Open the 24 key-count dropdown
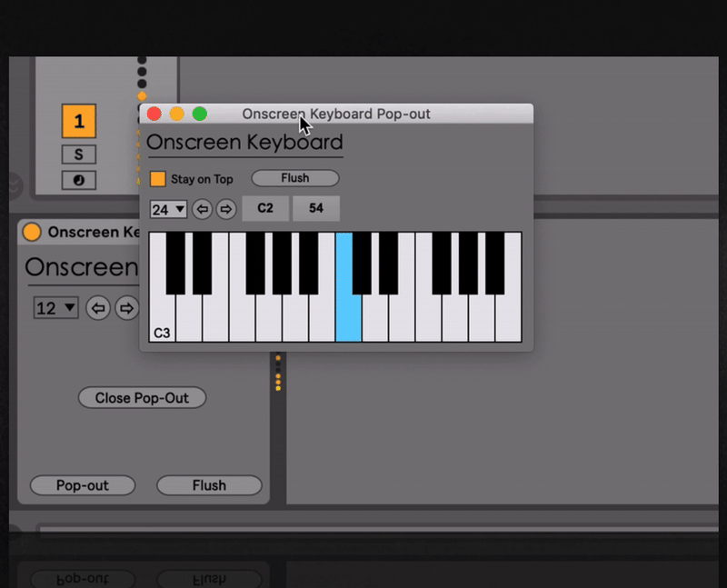727x588 pixels. 168,210
